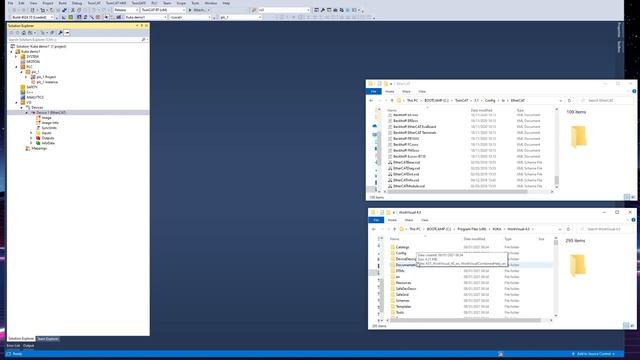The height and width of the screenshot is (360, 640).
Task: Refresh the EtherCAT explorer window
Action: click(569, 100)
